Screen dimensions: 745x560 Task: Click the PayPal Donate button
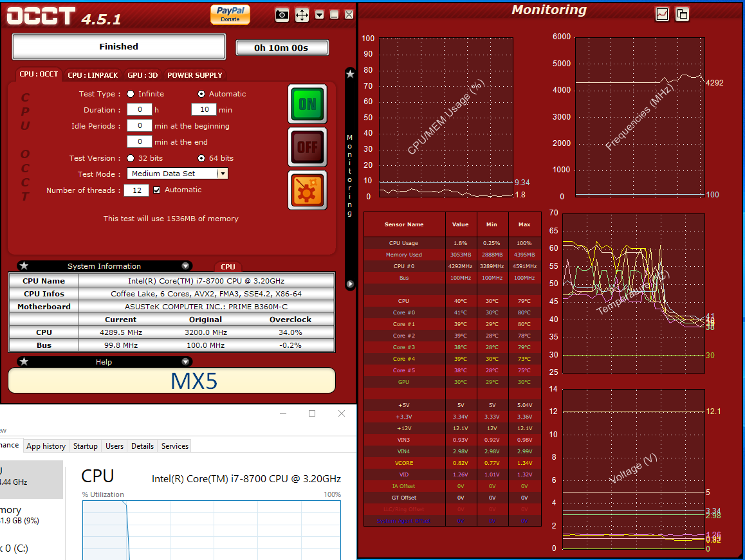click(230, 14)
